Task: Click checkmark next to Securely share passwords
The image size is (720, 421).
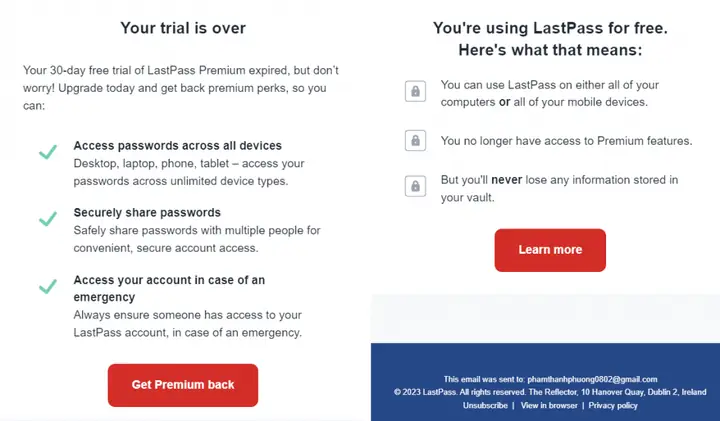Action: [x=48, y=219]
